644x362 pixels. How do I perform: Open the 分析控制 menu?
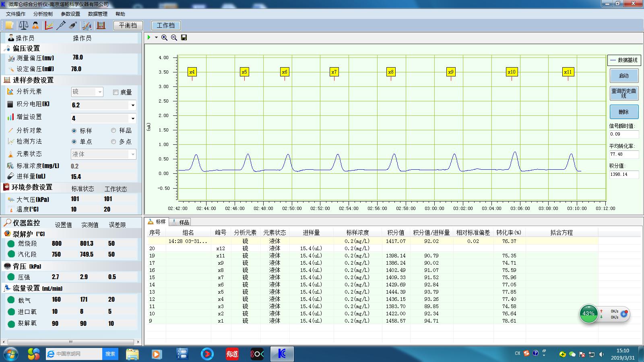tap(43, 14)
